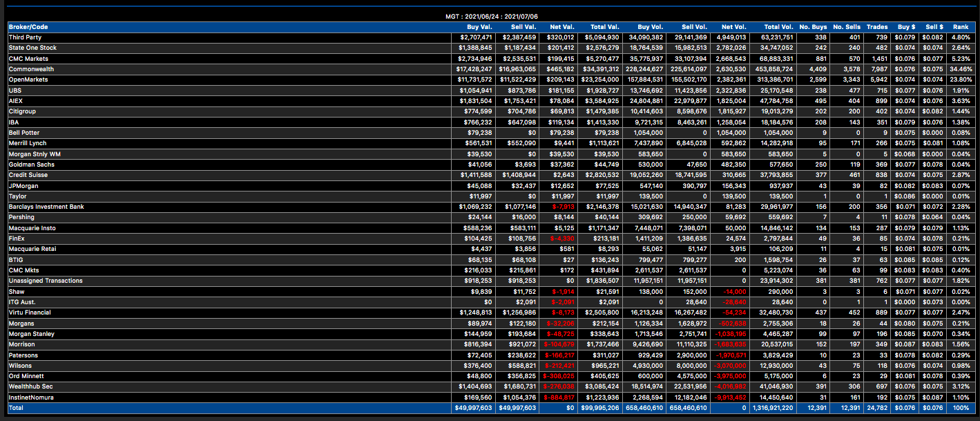Select the Credit Suisse broker name
The image size is (980, 421).
click(x=28, y=175)
